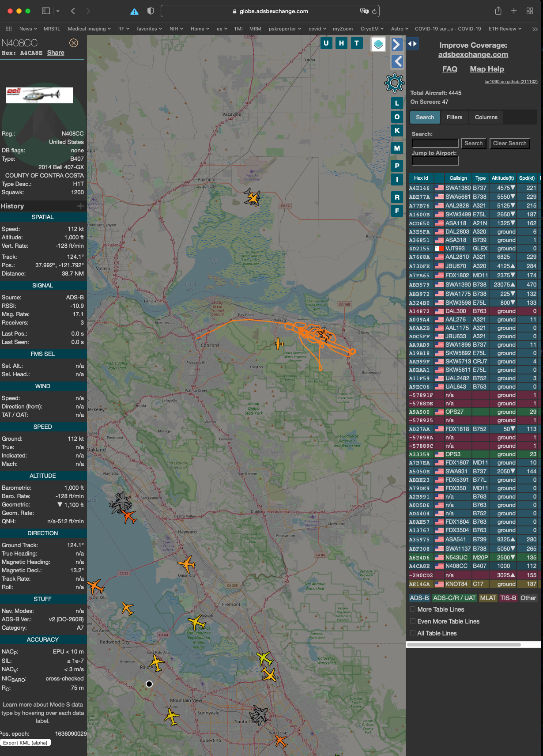Switch to the Filters tab
This screenshot has height=756, width=543.
[x=454, y=117]
